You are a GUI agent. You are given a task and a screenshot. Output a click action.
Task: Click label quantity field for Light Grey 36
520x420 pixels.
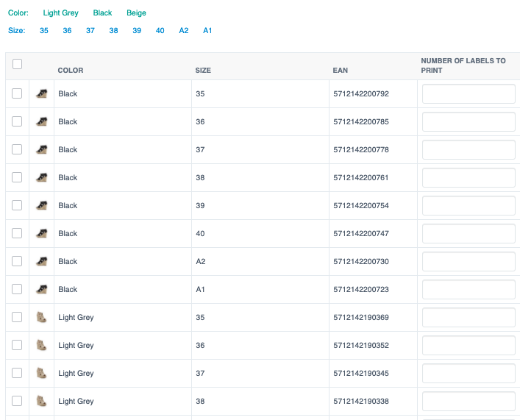tap(469, 346)
